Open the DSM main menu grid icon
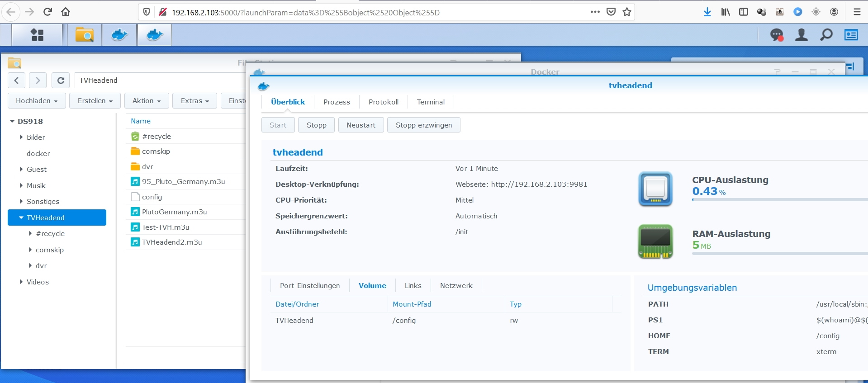The height and width of the screenshot is (383, 868). [x=37, y=35]
